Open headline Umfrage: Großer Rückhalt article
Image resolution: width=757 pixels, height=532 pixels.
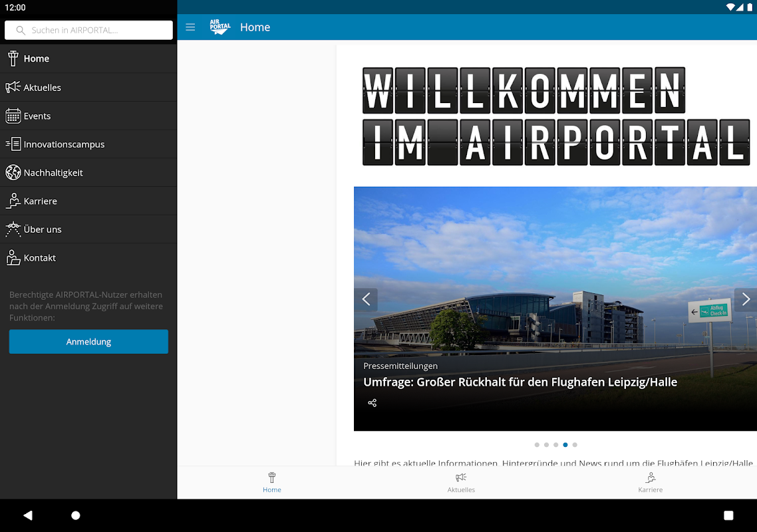520,382
